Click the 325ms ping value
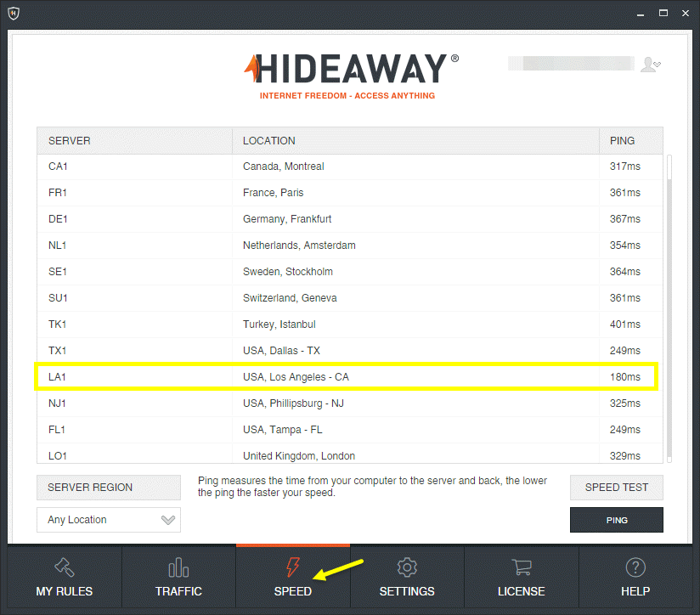 click(625, 403)
